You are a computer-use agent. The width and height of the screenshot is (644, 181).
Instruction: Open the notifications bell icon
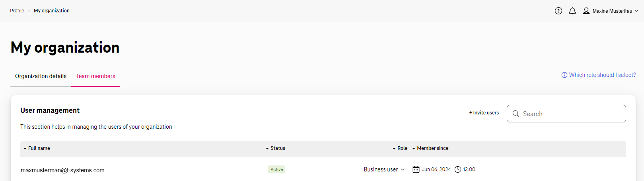click(572, 11)
